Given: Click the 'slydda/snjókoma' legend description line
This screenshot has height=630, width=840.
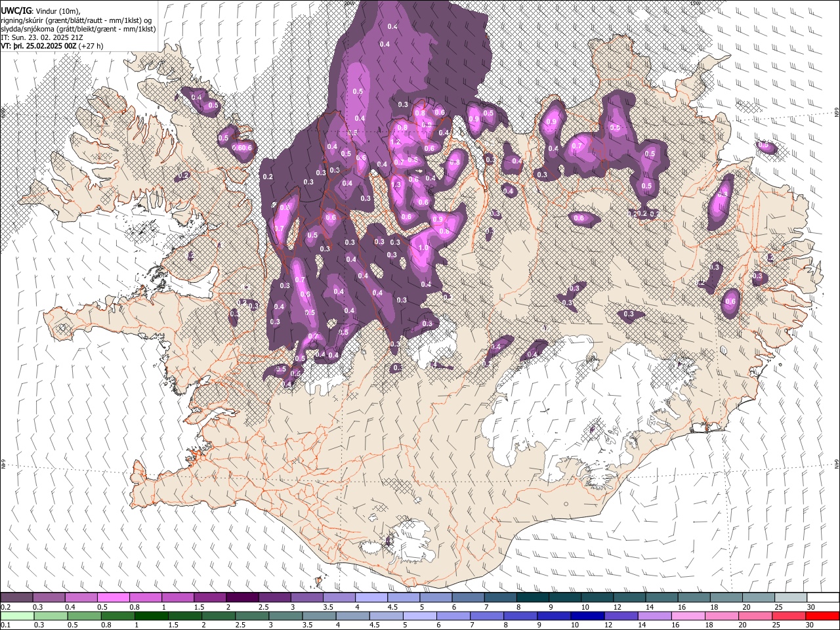Looking at the screenshot, I should click(78, 29).
